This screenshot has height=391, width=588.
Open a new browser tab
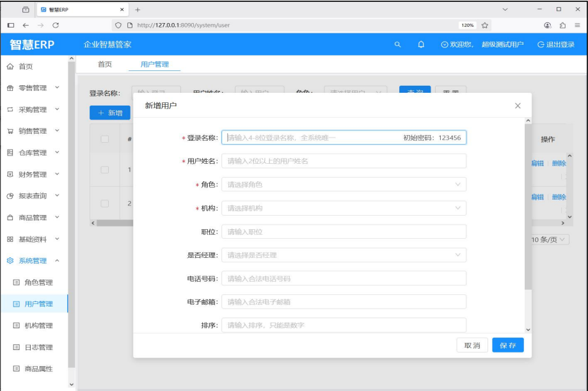point(138,10)
